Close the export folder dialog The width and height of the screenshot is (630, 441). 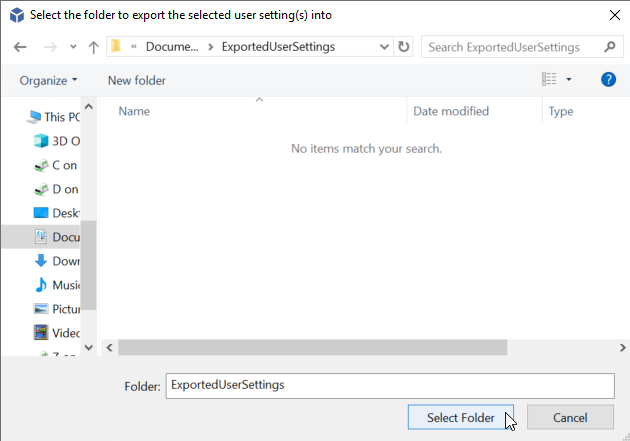point(615,15)
